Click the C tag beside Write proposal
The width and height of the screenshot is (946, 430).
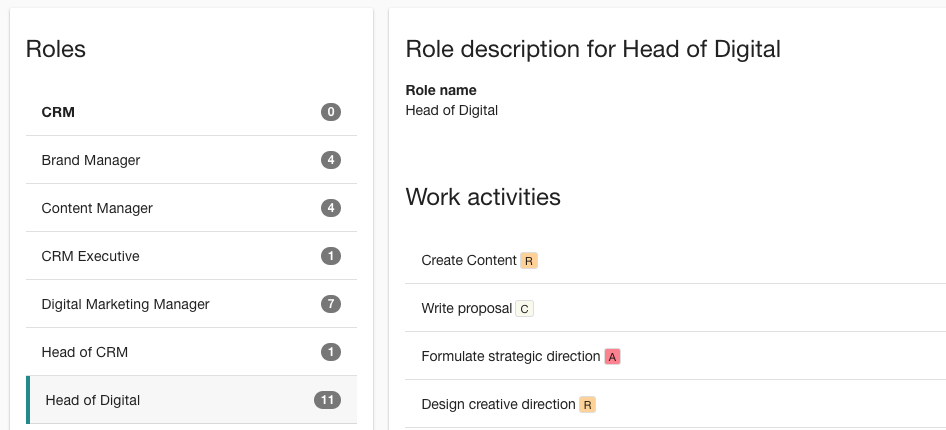click(x=524, y=309)
